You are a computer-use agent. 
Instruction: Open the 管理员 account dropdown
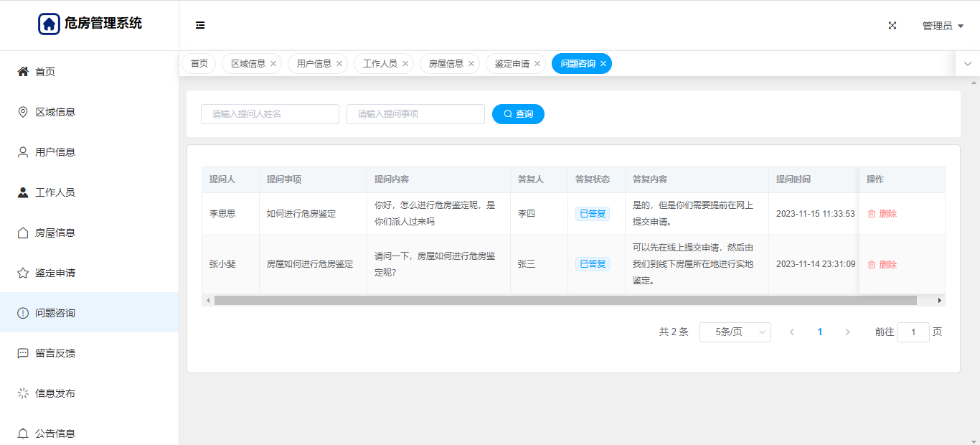click(942, 26)
